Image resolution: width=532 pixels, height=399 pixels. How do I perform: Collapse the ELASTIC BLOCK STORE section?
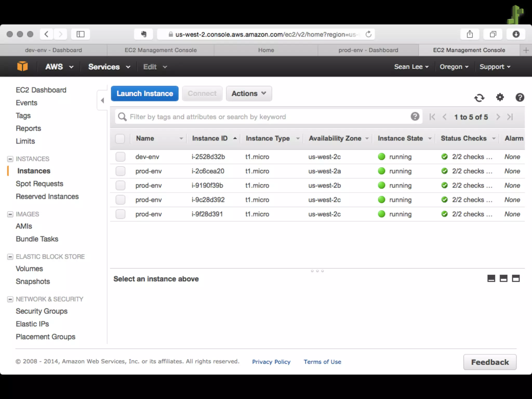click(10, 257)
